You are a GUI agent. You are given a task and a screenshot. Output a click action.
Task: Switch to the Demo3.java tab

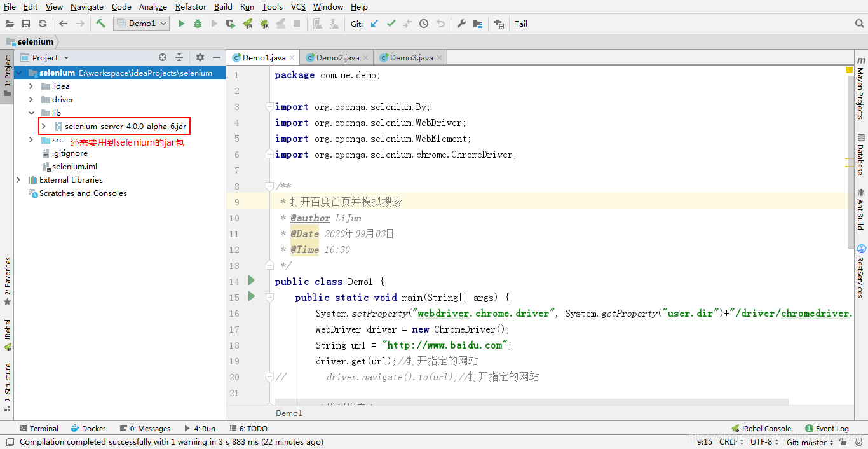411,57
